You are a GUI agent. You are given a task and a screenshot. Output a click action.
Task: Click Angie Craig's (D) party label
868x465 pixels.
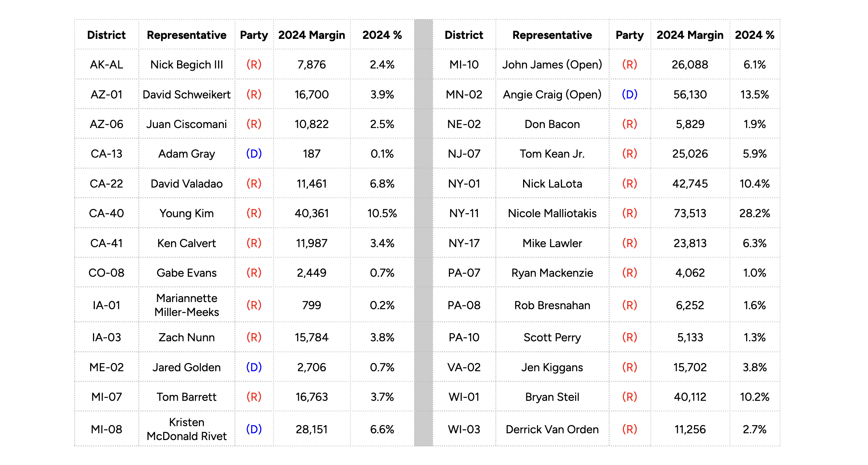click(629, 94)
